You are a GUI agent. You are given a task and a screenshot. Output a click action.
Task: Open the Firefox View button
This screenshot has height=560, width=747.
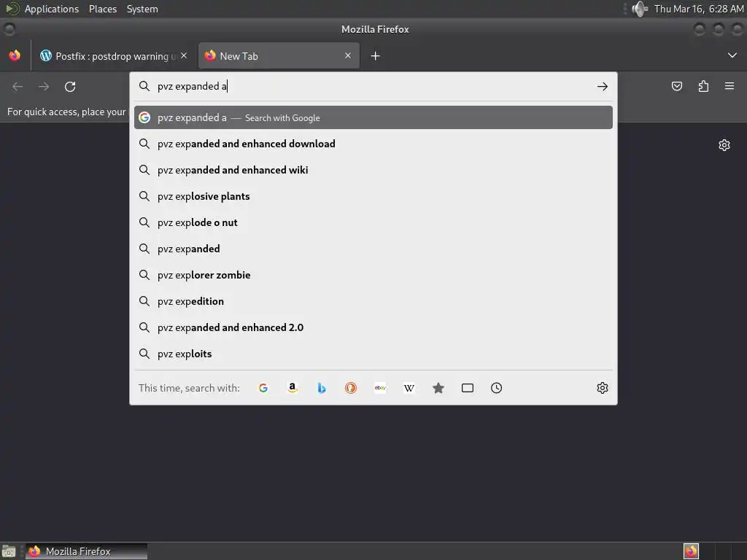pyautogui.click(x=15, y=55)
